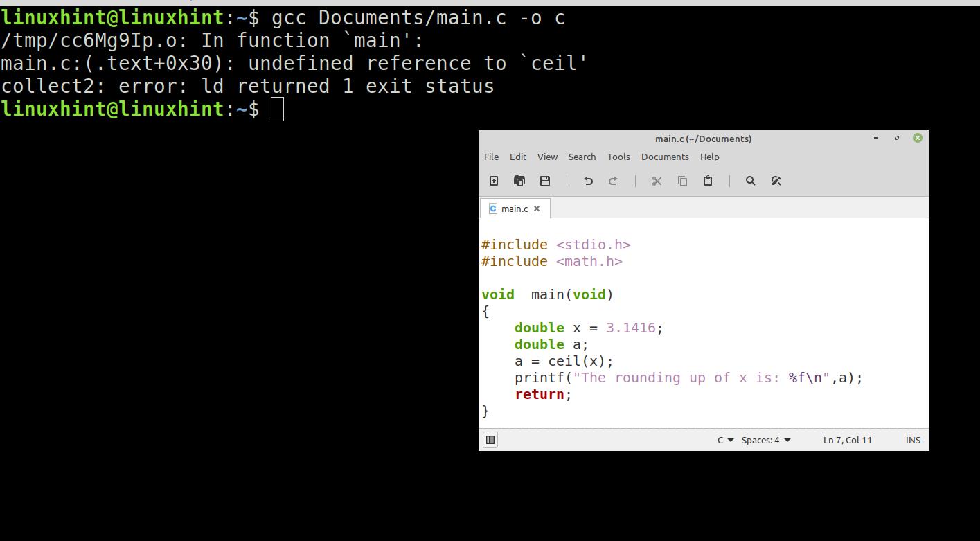Close the main.c tab with its x
The image size is (980, 541).
(536, 209)
